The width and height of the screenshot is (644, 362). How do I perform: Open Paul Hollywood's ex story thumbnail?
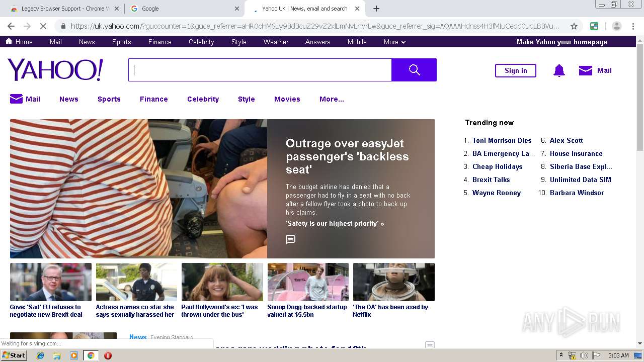222,282
